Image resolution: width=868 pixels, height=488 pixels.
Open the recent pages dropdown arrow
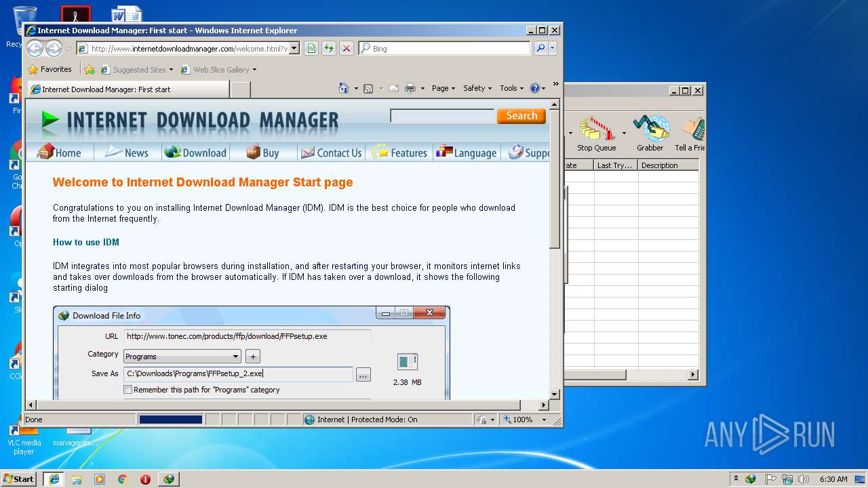click(x=68, y=49)
